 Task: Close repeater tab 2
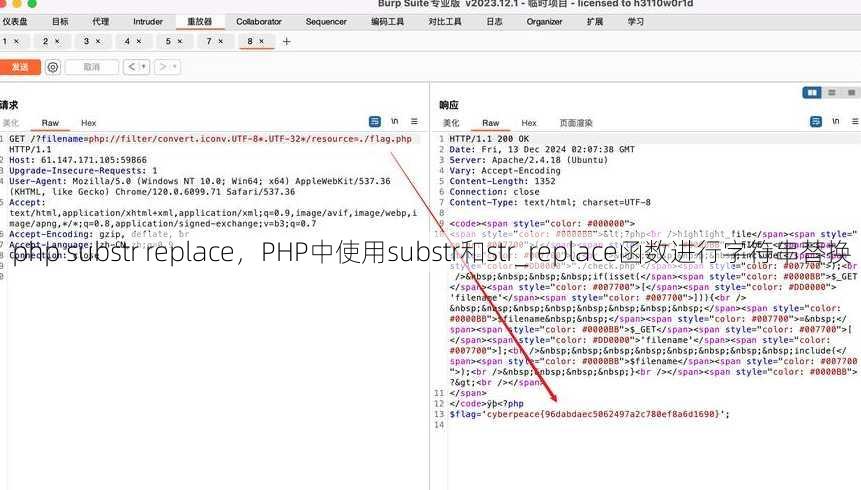pyautogui.click(x=57, y=41)
